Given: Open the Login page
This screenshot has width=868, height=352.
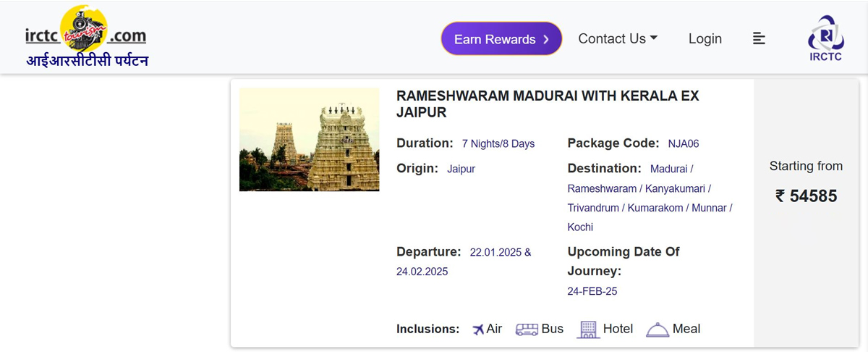Looking at the screenshot, I should tap(705, 39).
